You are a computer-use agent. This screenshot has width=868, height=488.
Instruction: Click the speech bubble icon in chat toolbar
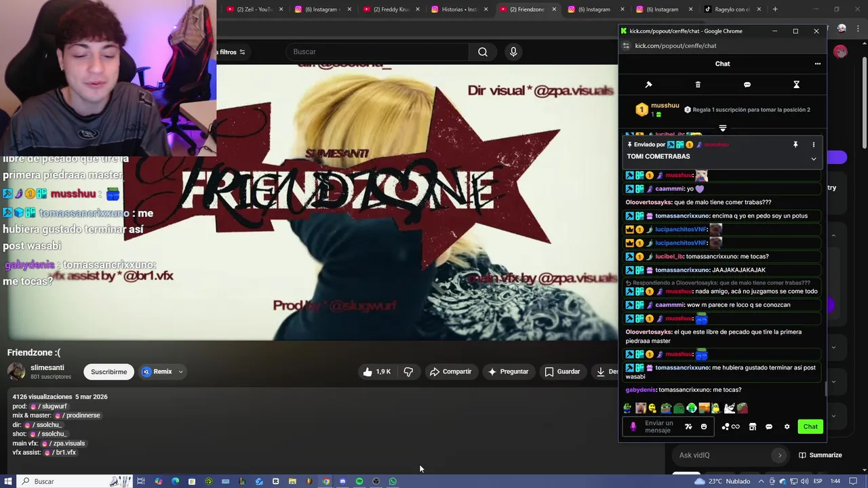(747, 85)
